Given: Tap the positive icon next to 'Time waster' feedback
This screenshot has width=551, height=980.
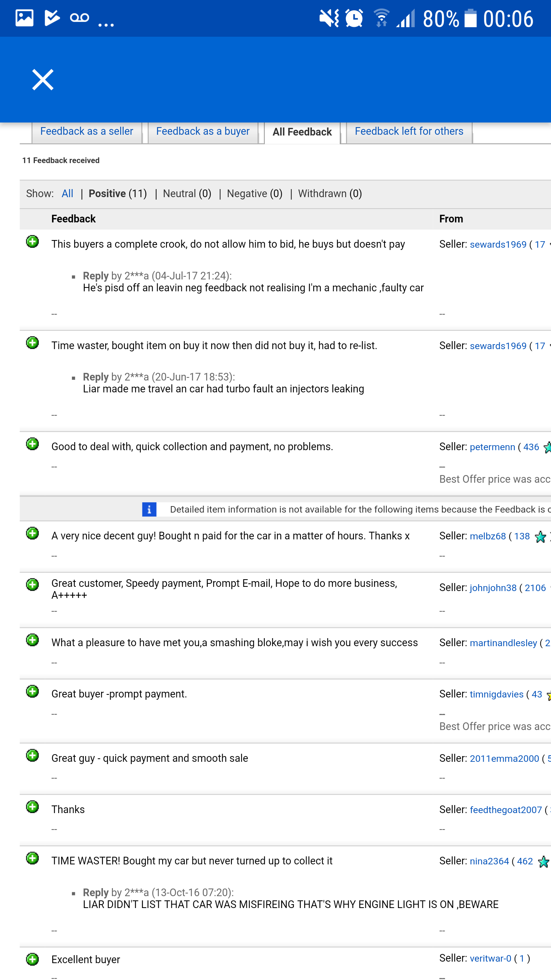Looking at the screenshot, I should click(x=33, y=343).
